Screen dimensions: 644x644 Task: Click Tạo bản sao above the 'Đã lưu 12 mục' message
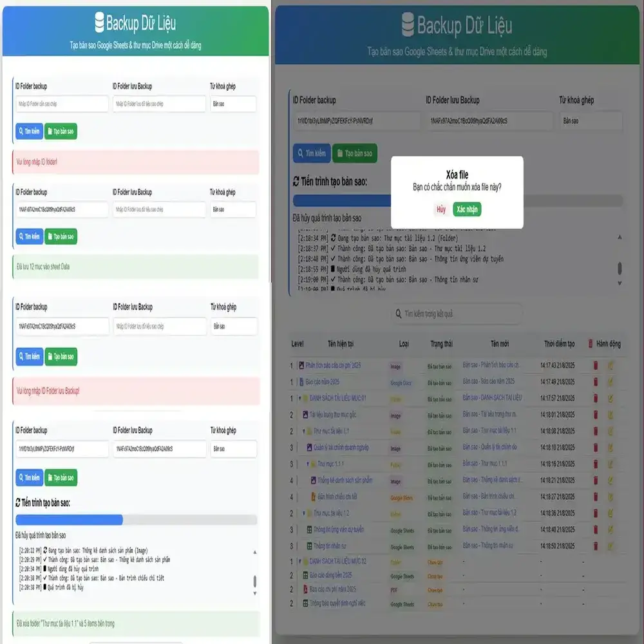pyautogui.click(x=61, y=237)
